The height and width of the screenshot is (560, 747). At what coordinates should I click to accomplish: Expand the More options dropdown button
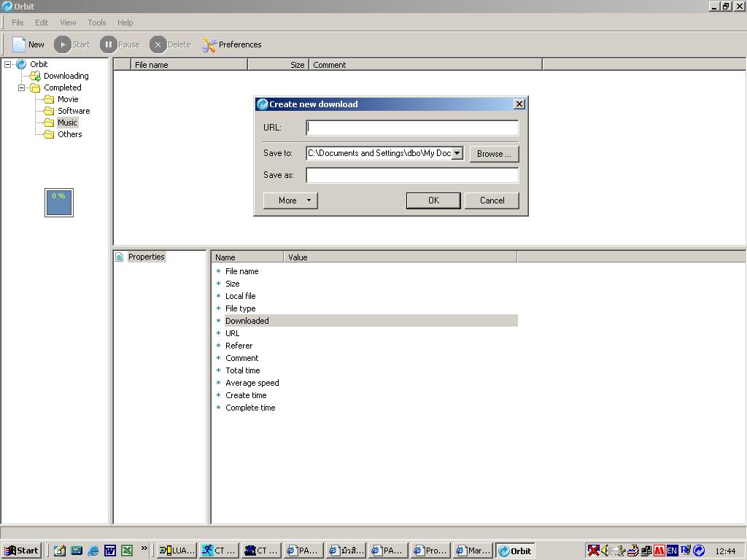[x=290, y=201]
